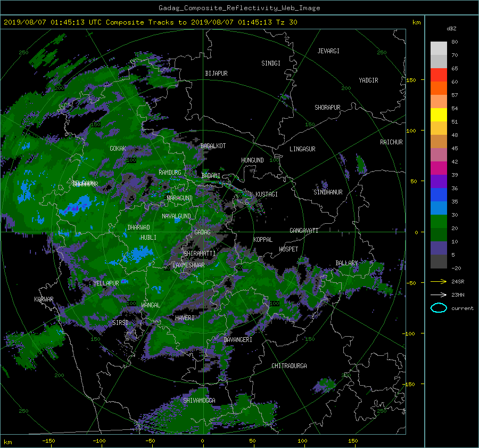Click the DAVANGERI label
The height and width of the screenshot is (448, 479).
238,340
